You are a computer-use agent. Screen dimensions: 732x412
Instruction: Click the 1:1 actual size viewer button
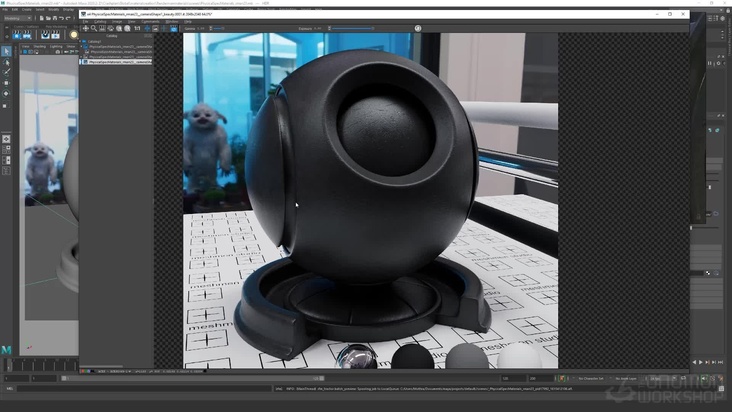coord(137,28)
